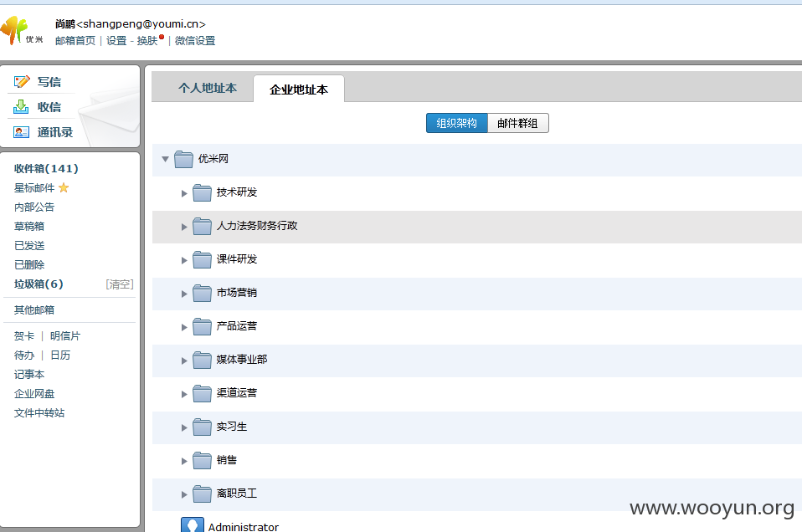Expand the 实习生 department arrow

[x=184, y=427]
